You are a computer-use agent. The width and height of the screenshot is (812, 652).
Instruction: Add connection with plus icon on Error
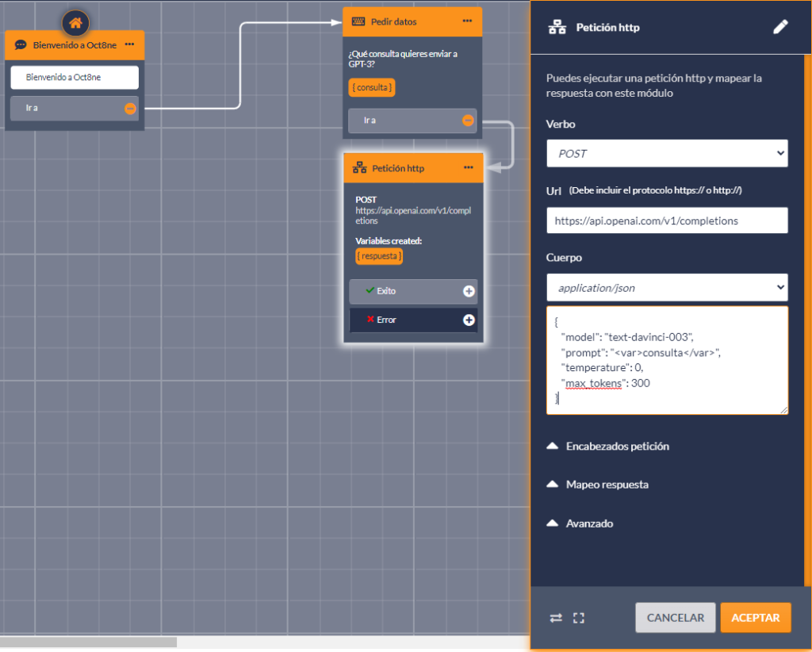[x=469, y=320]
